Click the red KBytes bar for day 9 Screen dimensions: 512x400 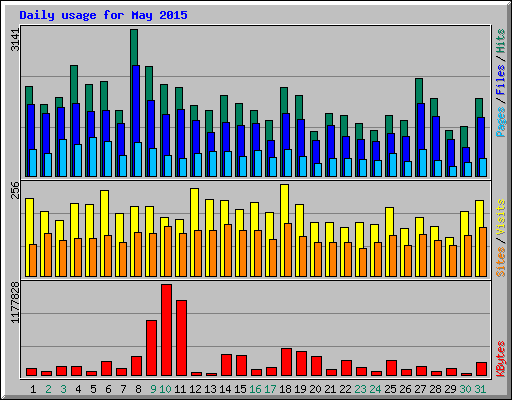click(x=152, y=348)
